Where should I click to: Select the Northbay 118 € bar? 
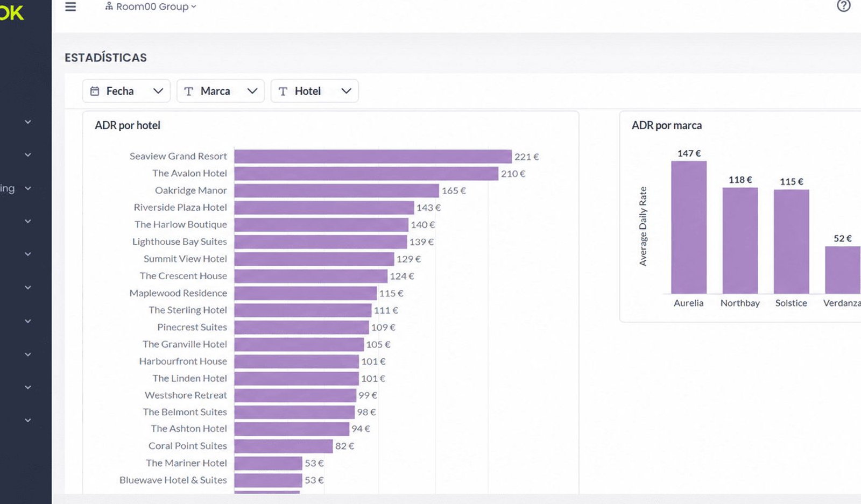click(x=740, y=240)
